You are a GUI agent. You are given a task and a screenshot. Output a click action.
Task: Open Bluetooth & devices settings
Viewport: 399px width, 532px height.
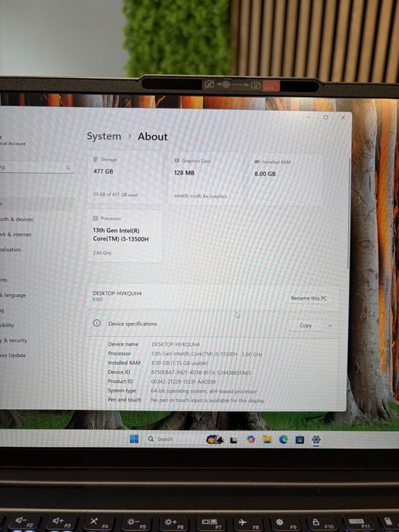(17, 219)
